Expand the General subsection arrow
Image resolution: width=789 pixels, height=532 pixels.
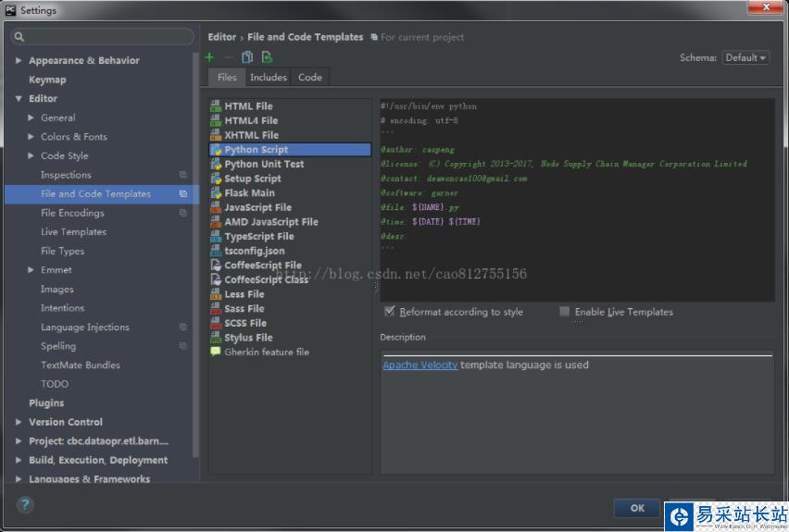[31, 118]
